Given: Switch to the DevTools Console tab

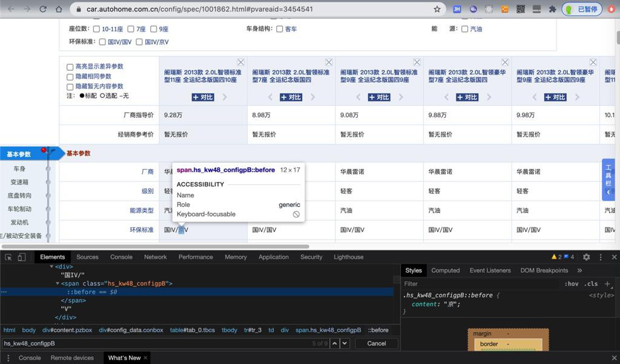Looking at the screenshot, I should (121, 257).
